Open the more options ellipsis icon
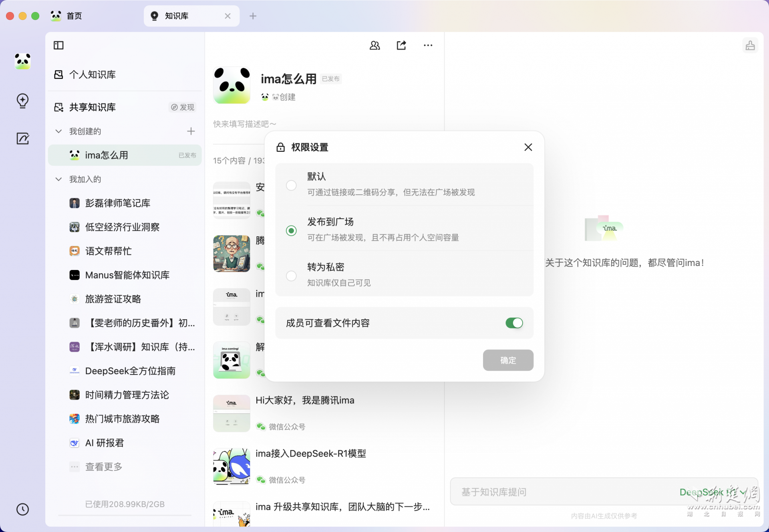769x532 pixels. (x=428, y=45)
